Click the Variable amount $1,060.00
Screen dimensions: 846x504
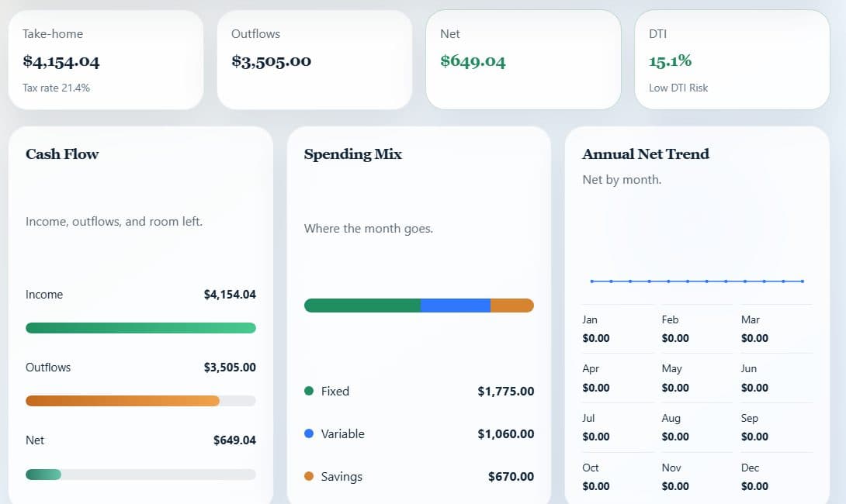pyautogui.click(x=505, y=434)
